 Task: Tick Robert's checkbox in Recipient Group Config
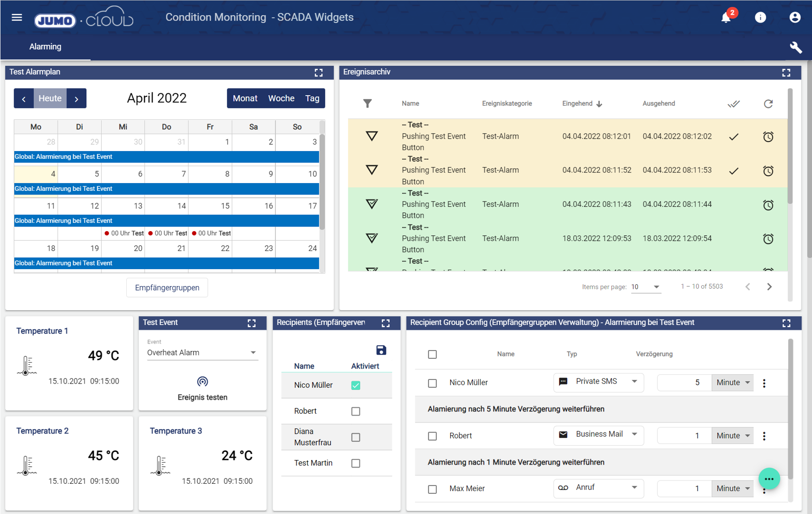(432, 436)
